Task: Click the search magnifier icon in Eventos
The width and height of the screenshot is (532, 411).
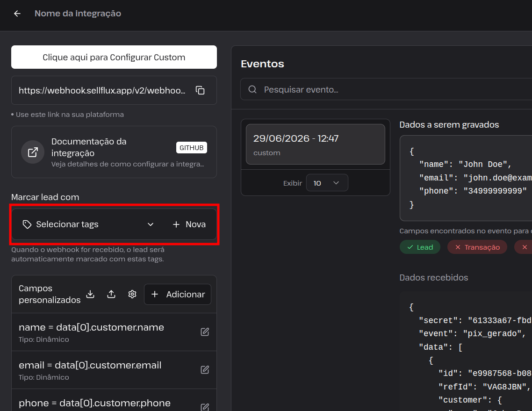Action: coord(252,89)
